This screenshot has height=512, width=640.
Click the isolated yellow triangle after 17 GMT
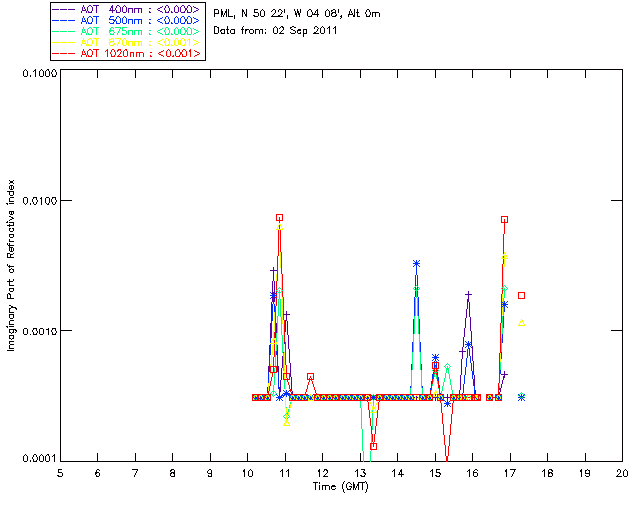[521, 323]
